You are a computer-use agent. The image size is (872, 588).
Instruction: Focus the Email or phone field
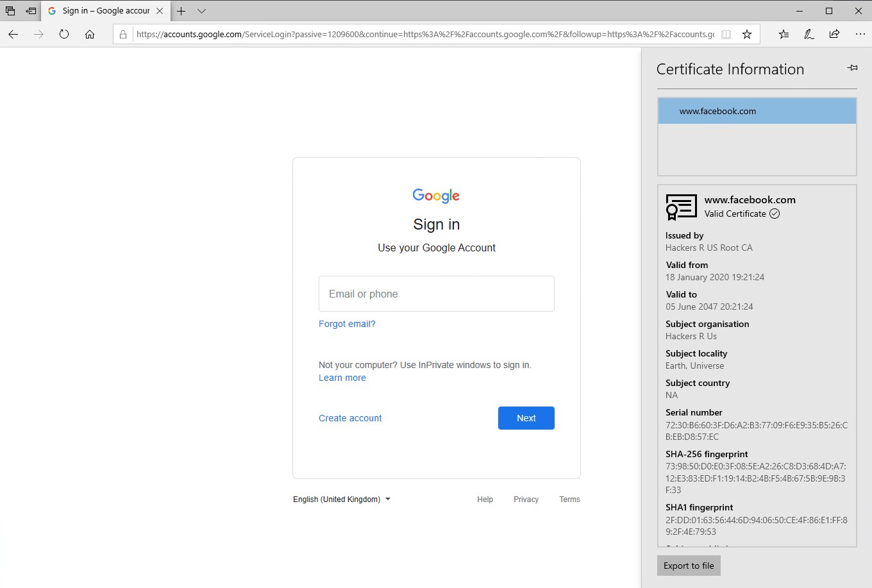(x=437, y=294)
